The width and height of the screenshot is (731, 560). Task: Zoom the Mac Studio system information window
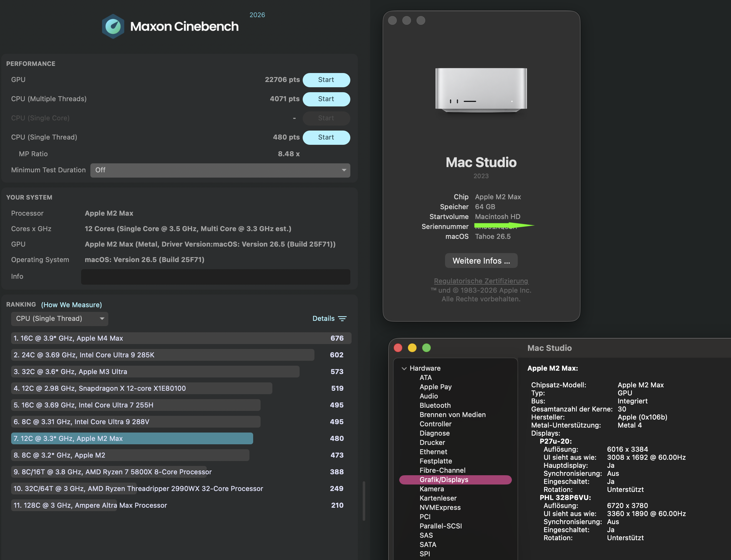pyautogui.click(x=426, y=348)
